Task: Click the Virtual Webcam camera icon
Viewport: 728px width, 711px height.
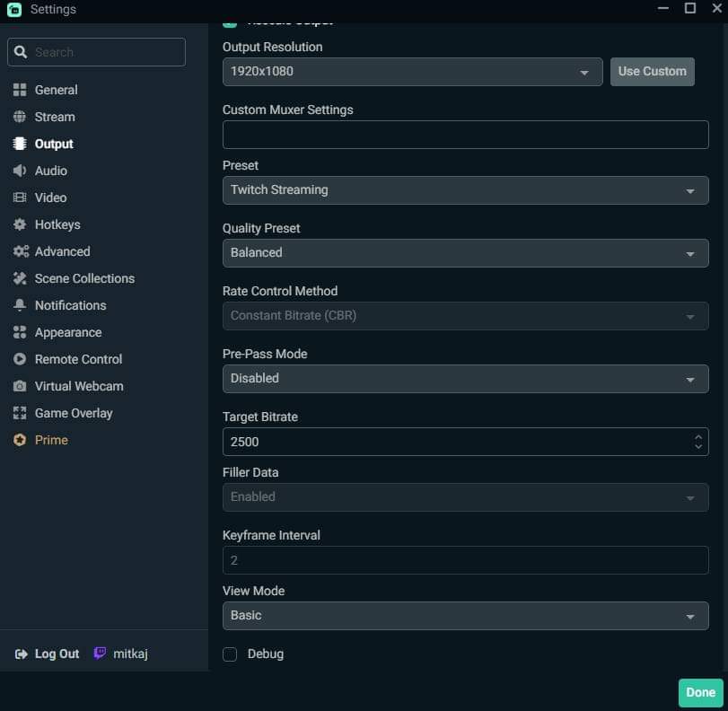Action: [20, 386]
